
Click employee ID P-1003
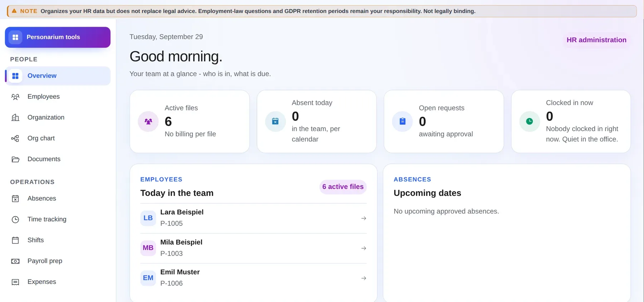coord(171,253)
